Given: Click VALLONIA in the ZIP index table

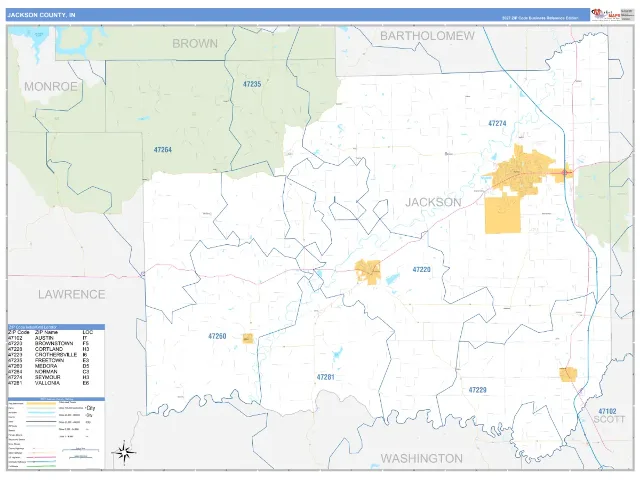Looking at the screenshot, I should (47, 383).
